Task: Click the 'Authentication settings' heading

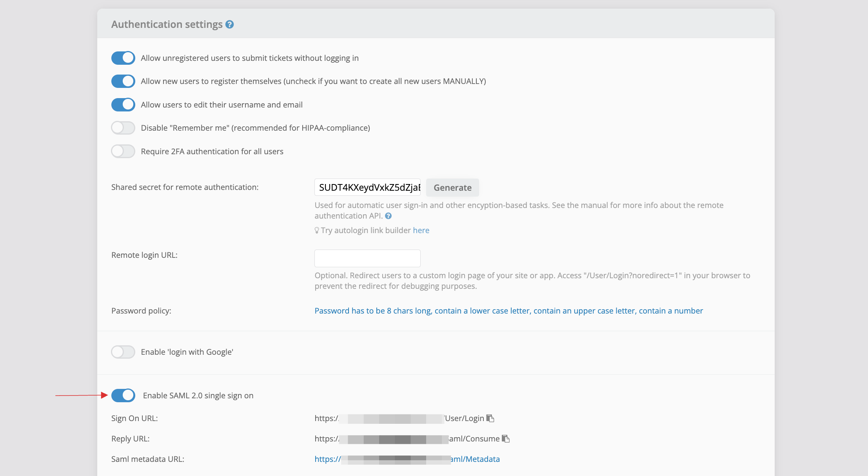Action: [167, 24]
